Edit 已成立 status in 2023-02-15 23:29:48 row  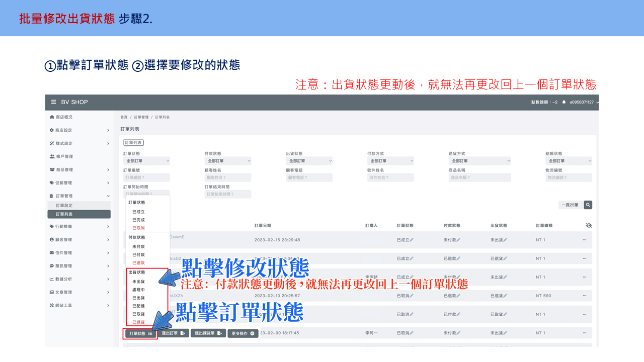point(412,240)
